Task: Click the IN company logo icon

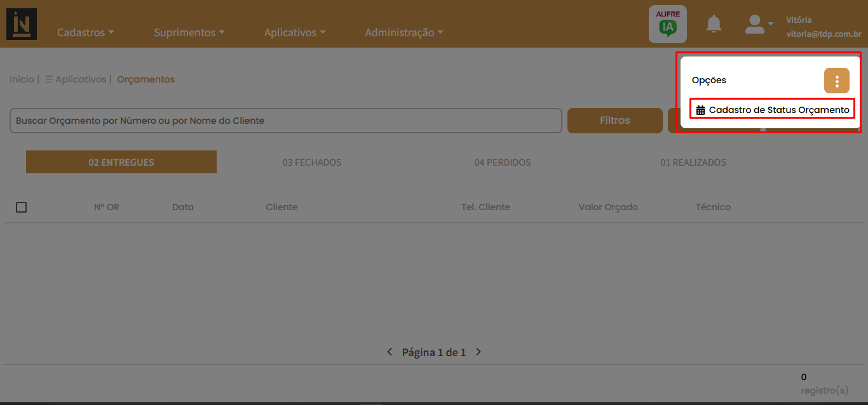Action: click(x=22, y=24)
